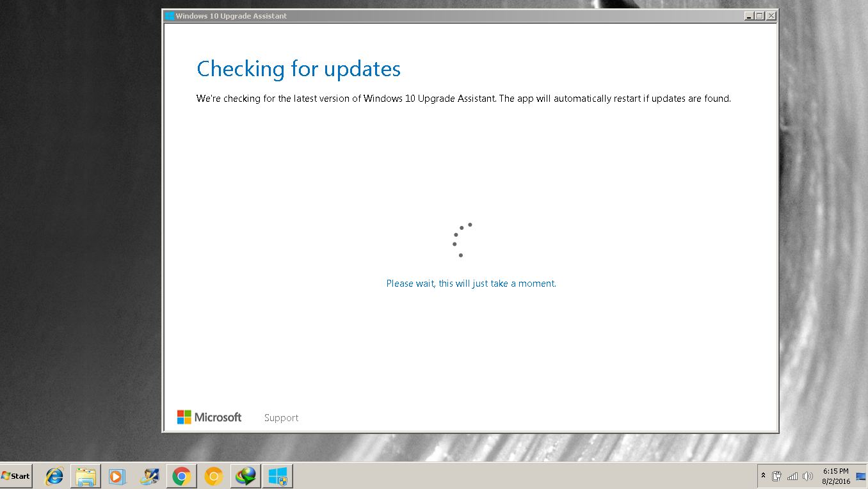Image resolution: width=868 pixels, height=489 pixels.
Task: Switch to Google Chrome in the taskbar
Action: coord(182,476)
